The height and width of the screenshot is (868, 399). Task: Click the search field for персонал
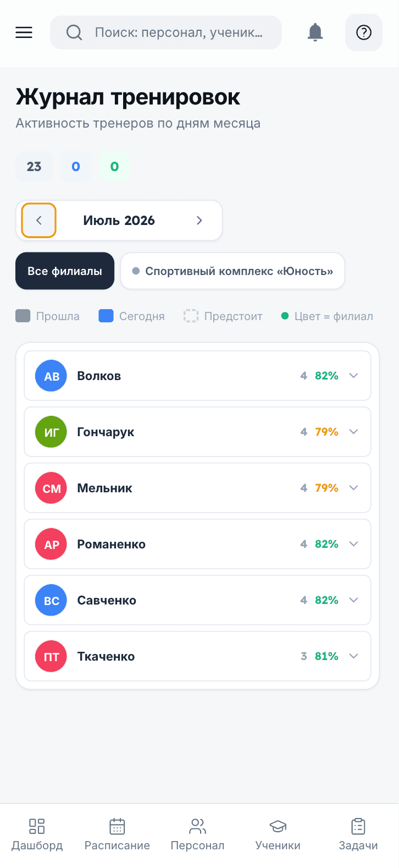click(166, 32)
